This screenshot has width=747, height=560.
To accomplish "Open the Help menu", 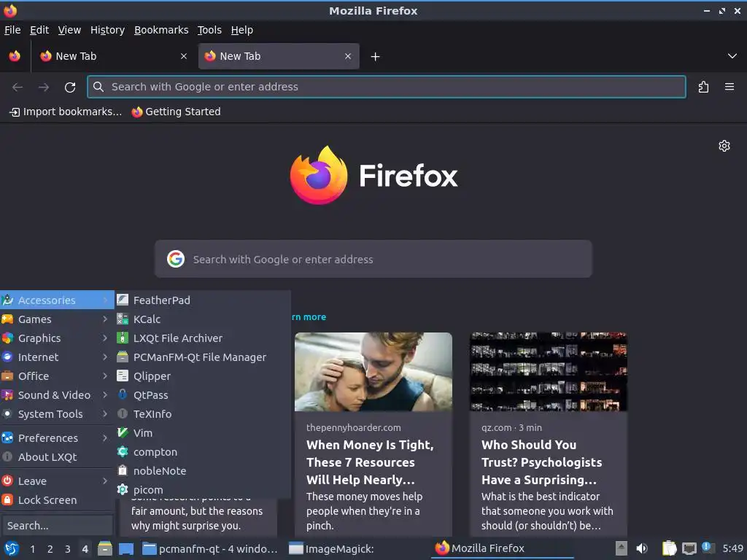I will [x=242, y=30].
